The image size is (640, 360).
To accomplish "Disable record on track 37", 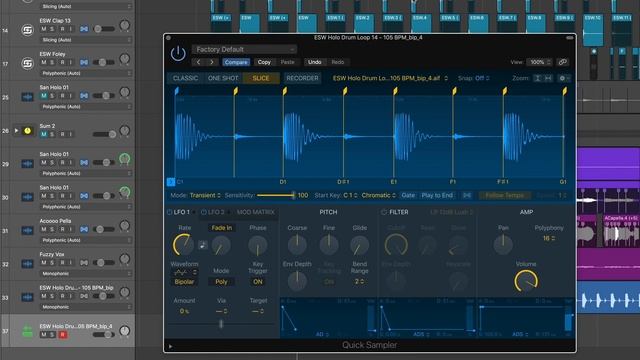I will (62, 335).
